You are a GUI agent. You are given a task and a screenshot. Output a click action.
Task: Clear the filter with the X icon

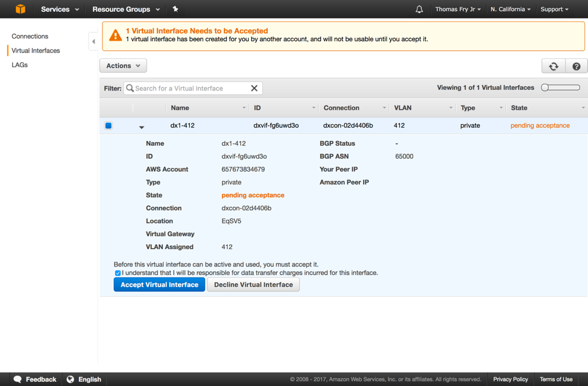click(254, 88)
